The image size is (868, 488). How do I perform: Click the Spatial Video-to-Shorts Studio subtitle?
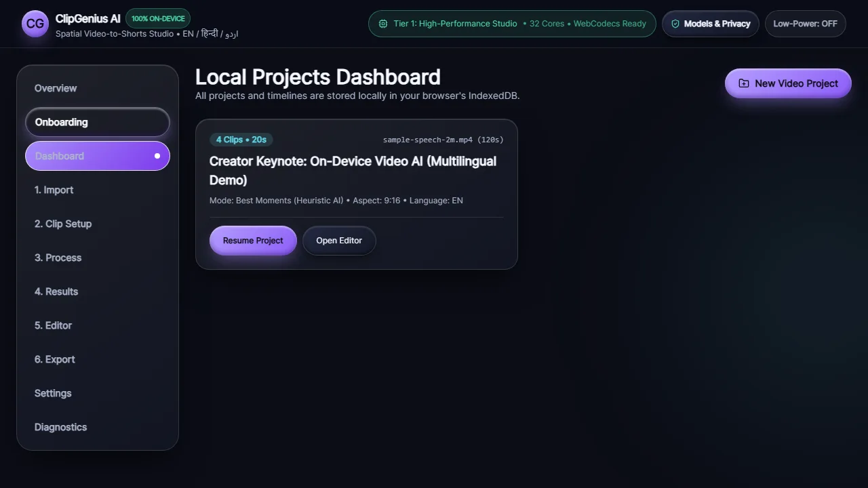(146, 34)
